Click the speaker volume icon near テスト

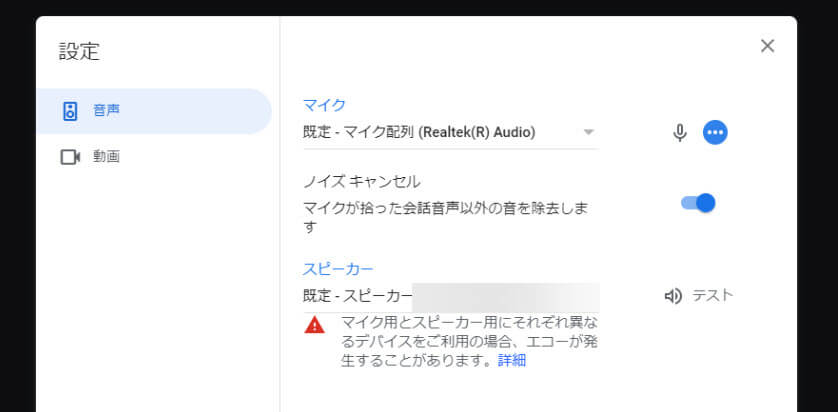(x=673, y=296)
